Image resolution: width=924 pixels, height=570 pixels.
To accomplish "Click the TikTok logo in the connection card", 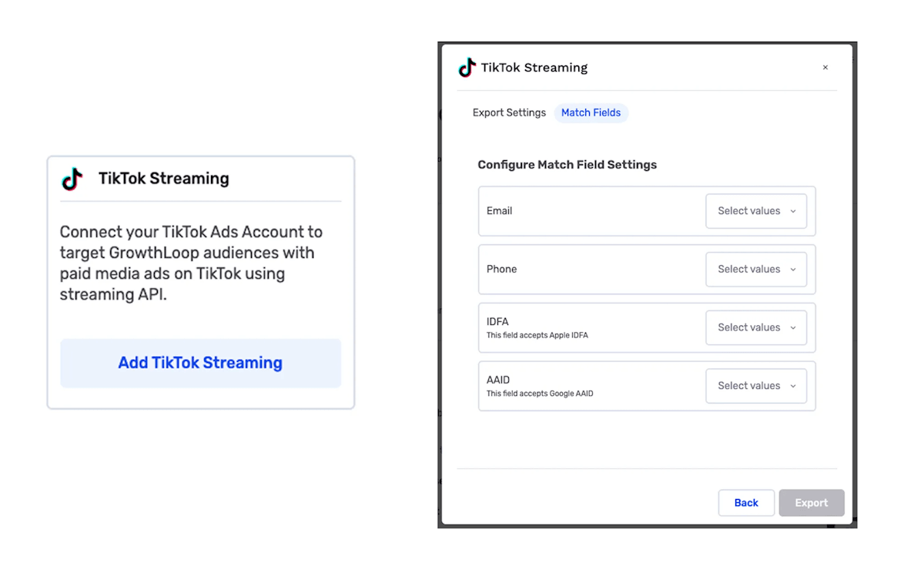I will (x=72, y=179).
